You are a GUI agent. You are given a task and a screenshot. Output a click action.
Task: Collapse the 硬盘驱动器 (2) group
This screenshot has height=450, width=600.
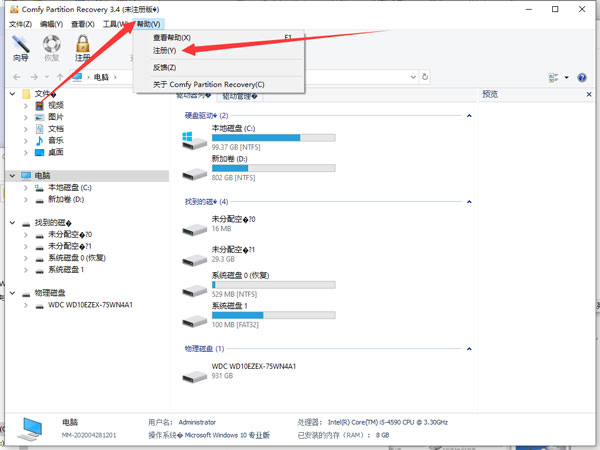pos(469,116)
